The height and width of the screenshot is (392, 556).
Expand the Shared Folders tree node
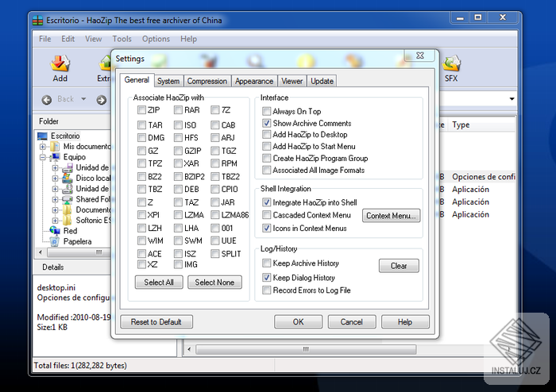point(55,199)
